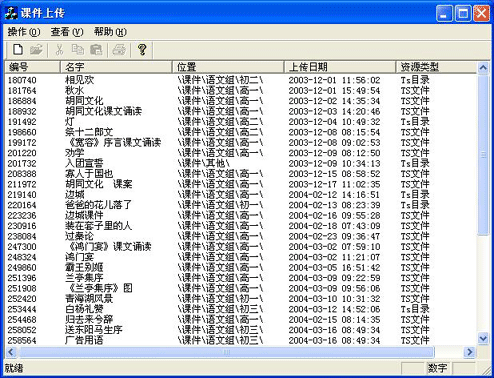Select the row 归去来兮辞
The width and height of the screenshot is (494, 378).
(241, 320)
